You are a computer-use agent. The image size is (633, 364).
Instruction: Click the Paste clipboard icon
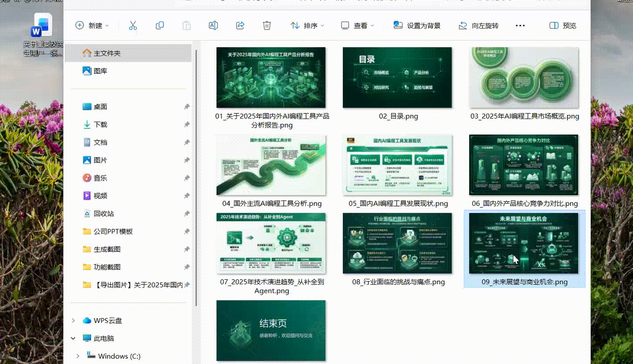pos(187,25)
